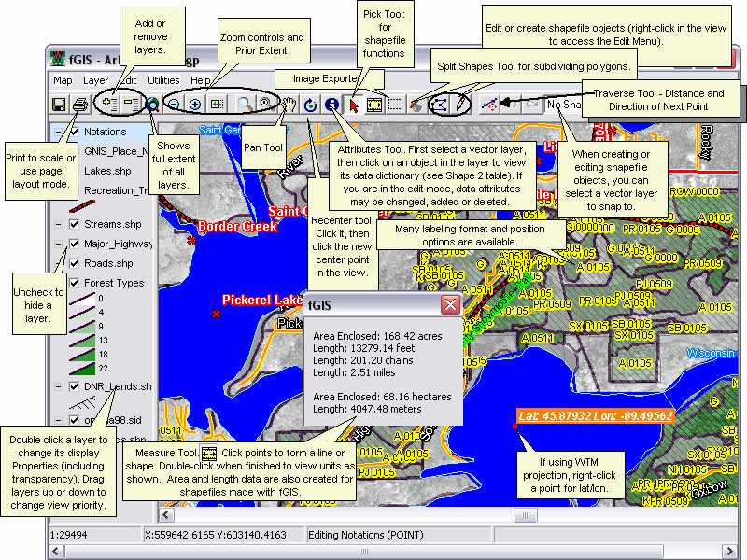Show full extent of all layers
The image size is (747, 560).
[152, 105]
